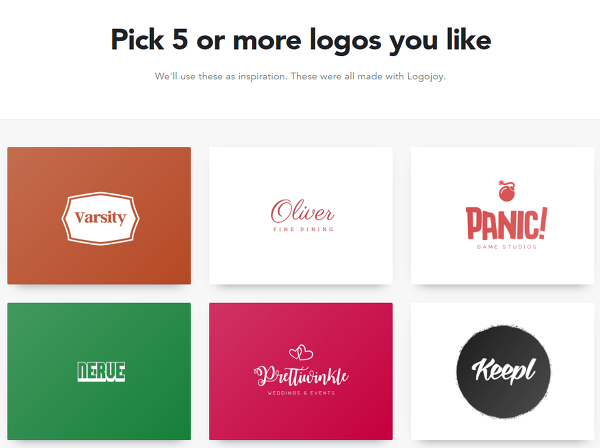
Task: Click the GAME STUDIOS tagline text
Action: coord(507,247)
